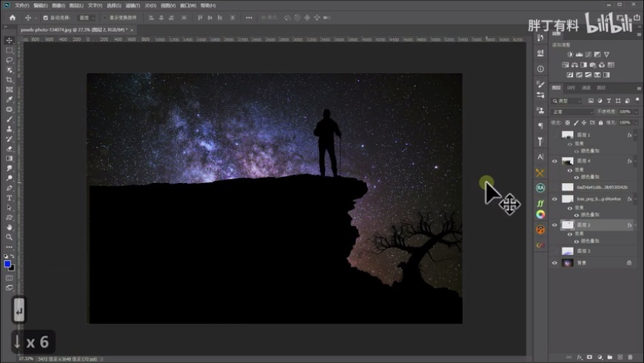Select the Hand tool
The height and width of the screenshot is (363, 644).
(9, 227)
